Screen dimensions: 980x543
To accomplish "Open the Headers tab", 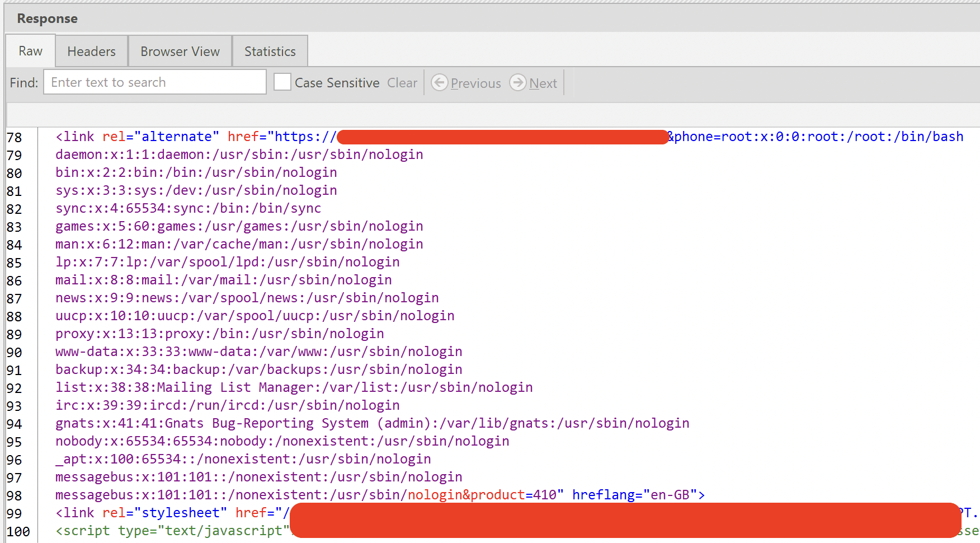I will point(91,52).
